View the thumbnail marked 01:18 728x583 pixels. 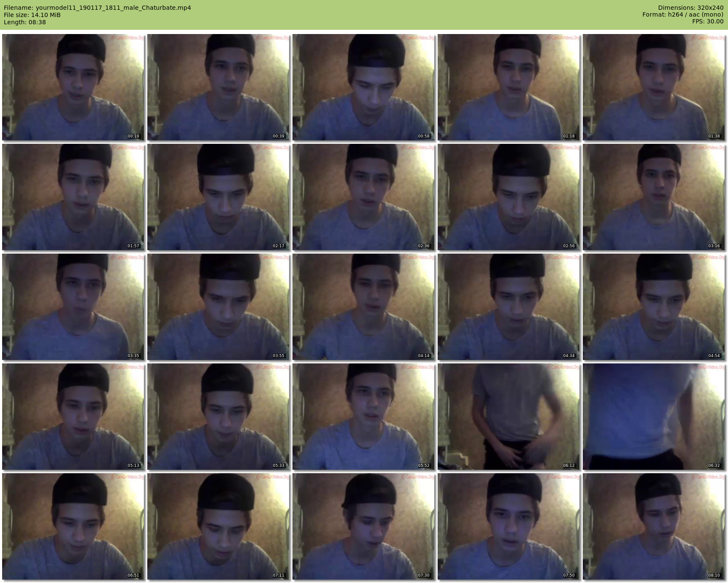pos(509,87)
